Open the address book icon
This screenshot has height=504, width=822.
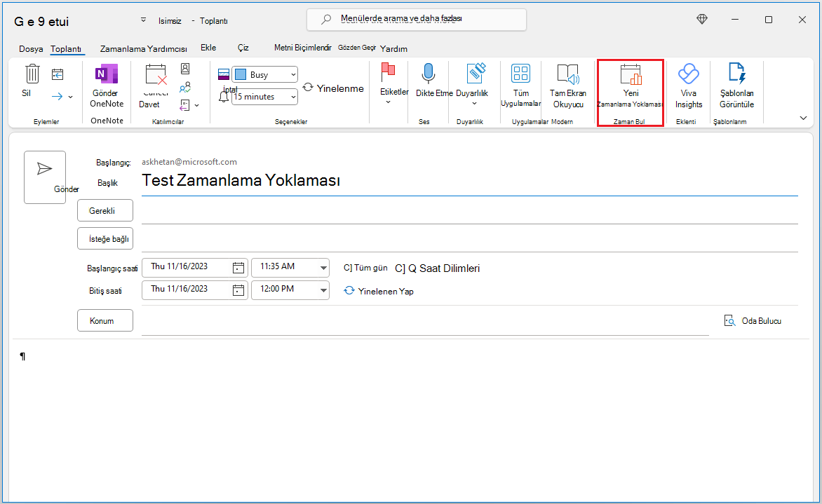[x=185, y=69]
